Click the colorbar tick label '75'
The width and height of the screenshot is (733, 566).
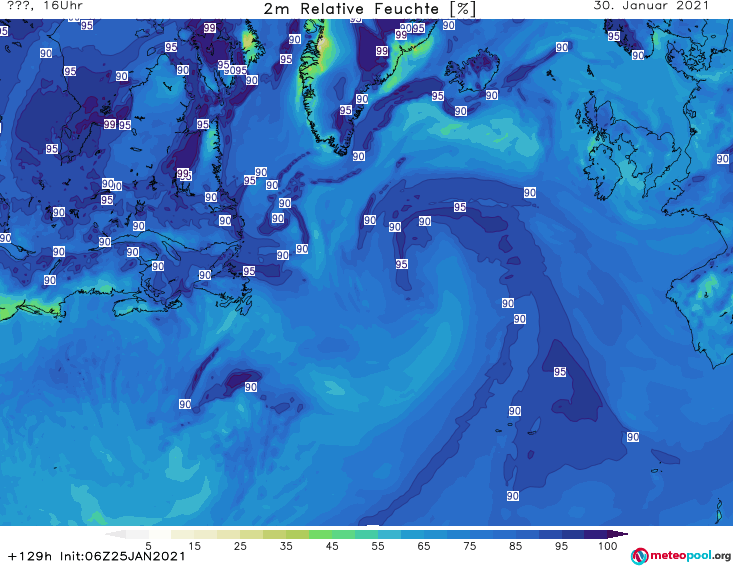pos(470,546)
